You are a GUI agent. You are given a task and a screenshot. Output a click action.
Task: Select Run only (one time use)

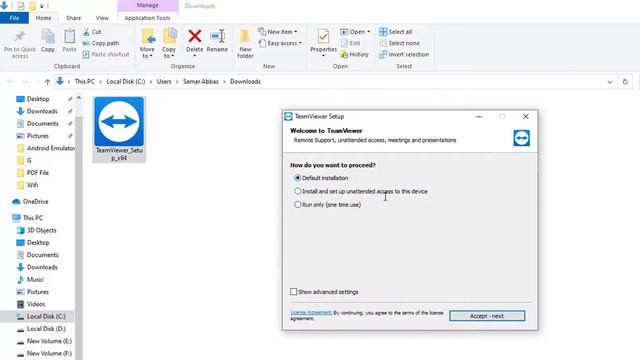[x=298, y=204]
